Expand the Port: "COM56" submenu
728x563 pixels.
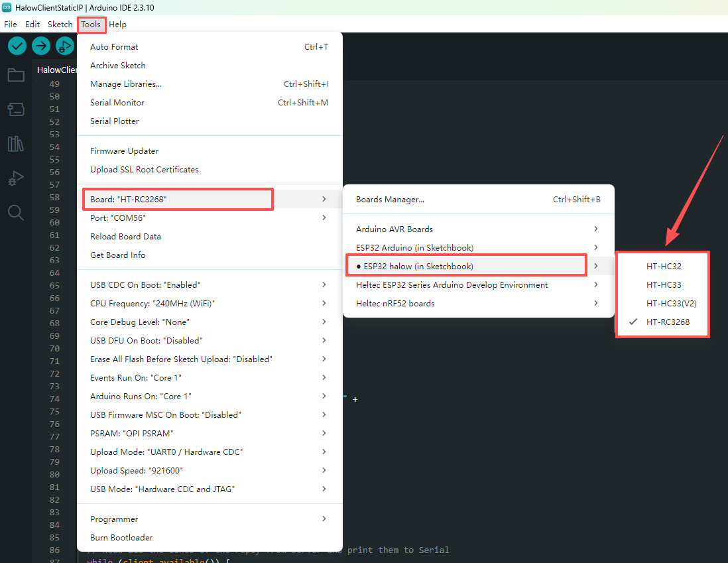coord(210,218)
